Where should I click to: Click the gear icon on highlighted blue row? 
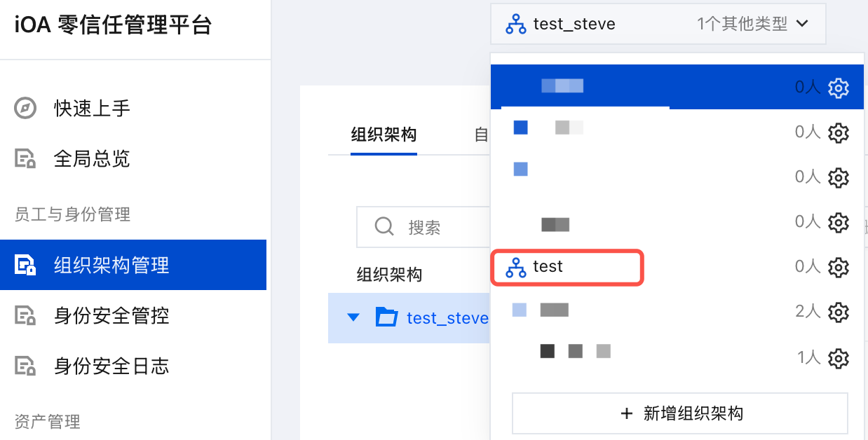click(839, 88)
